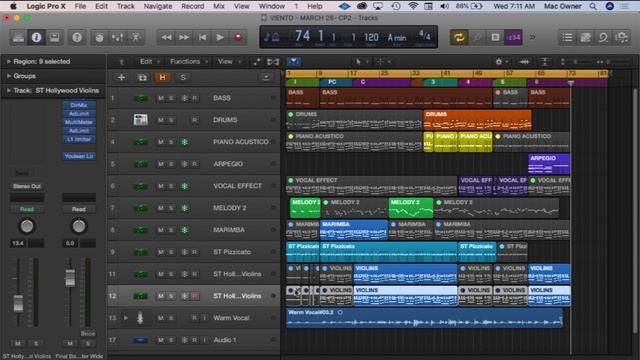
Task: Open the Functions dropdown menu
Action: tap(189, 62)
